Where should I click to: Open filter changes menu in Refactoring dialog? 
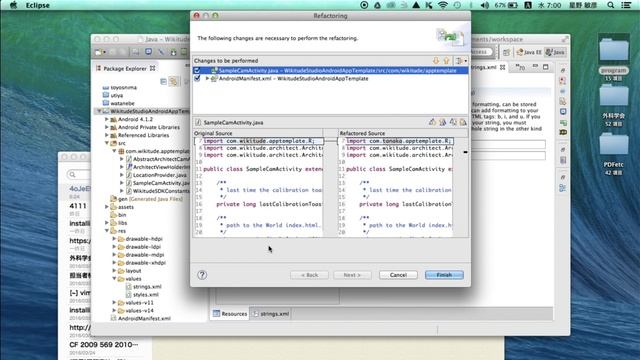pos(461,60)
